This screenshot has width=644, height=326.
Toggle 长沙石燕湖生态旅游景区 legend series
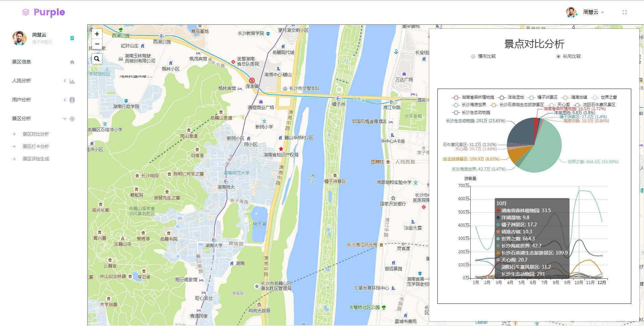[x=517, y=105]
